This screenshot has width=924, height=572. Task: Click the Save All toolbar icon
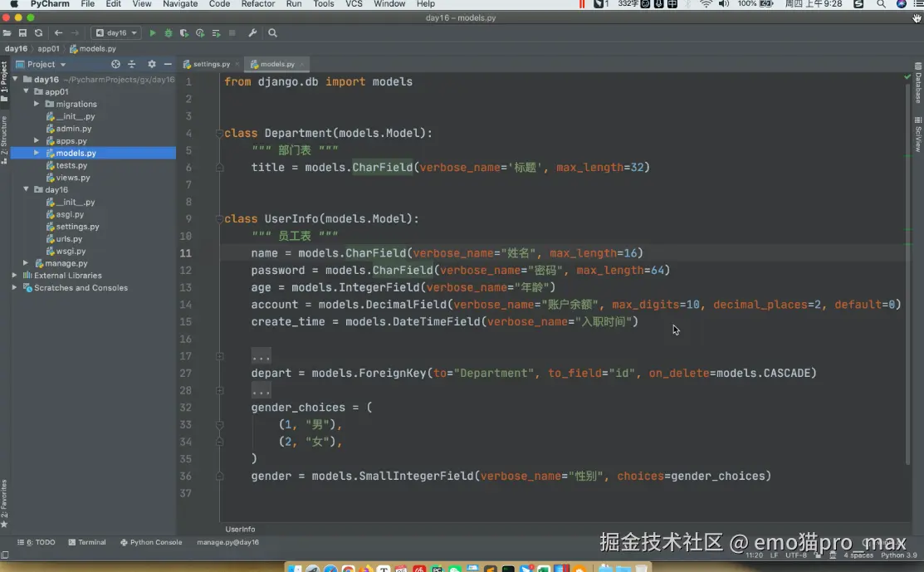click(22, 33)
